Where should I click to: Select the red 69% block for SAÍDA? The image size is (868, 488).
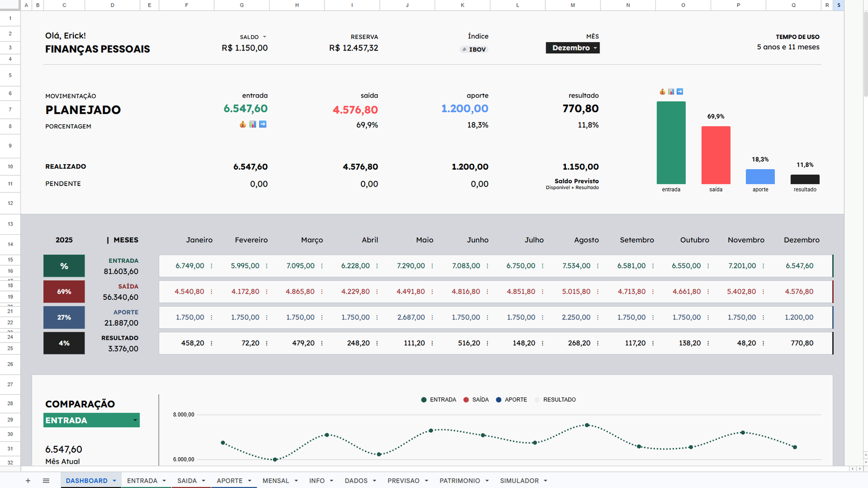[x=64, y=292]
